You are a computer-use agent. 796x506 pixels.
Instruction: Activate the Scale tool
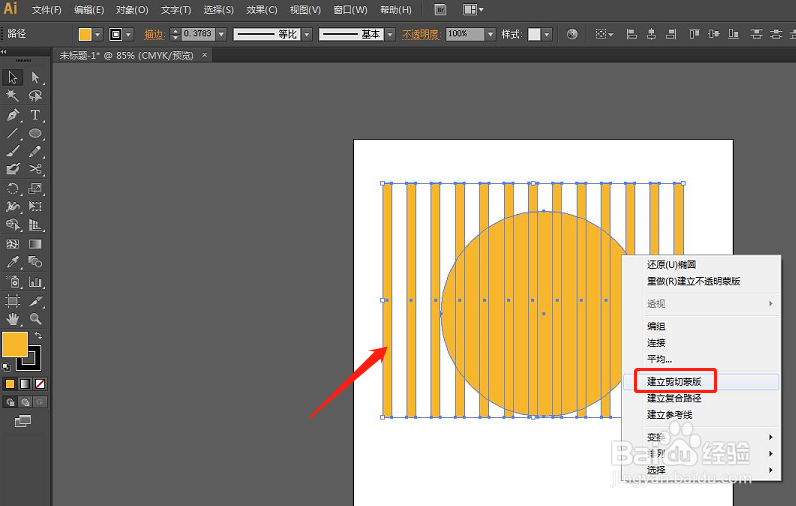(x=35, y=188)
